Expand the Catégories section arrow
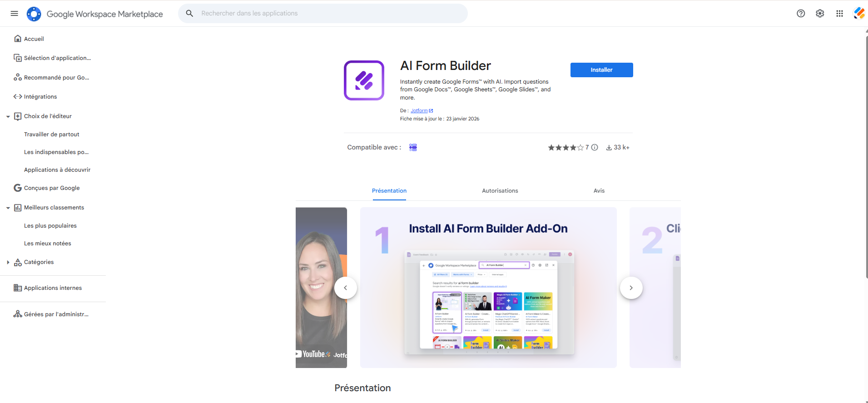Screen dimensions: 868x403 8,262
